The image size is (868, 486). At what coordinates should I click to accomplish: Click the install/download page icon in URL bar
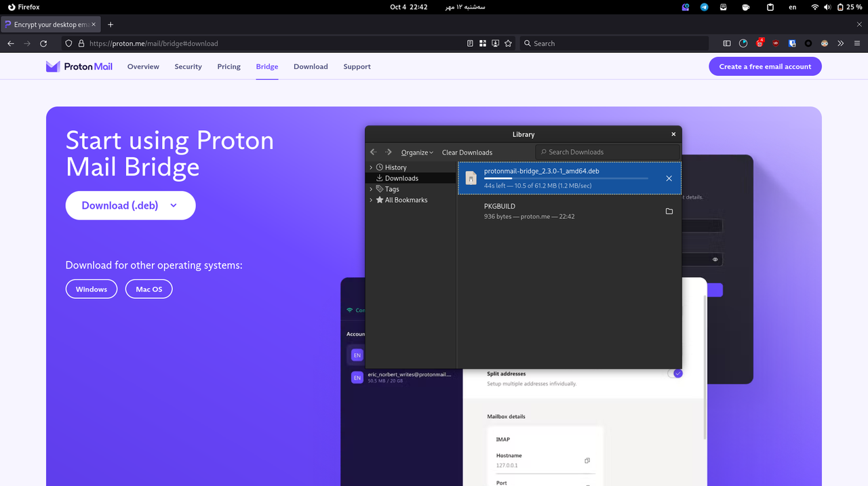pyautogui.click(x=496, y=43)
